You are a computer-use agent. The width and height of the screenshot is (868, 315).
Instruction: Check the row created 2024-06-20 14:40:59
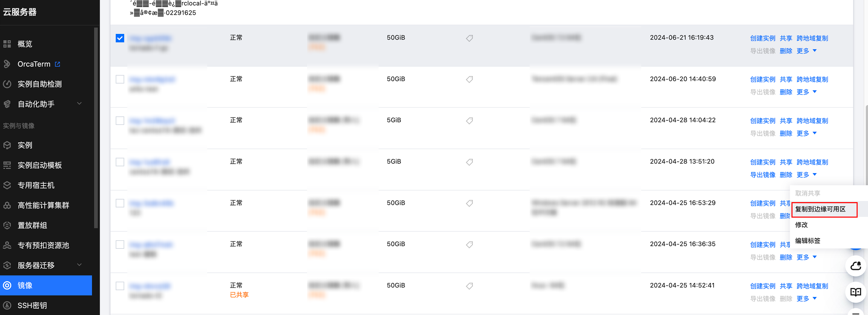tap(120, 79)
